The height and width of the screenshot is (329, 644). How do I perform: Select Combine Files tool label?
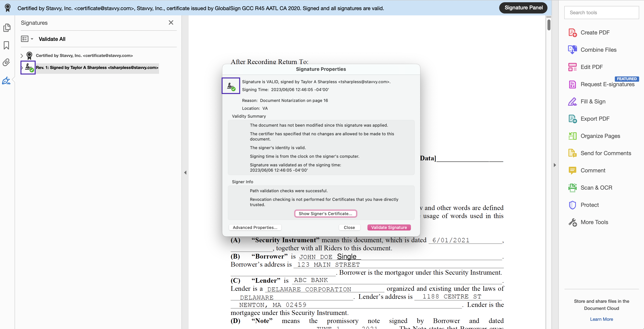point(599,50)
